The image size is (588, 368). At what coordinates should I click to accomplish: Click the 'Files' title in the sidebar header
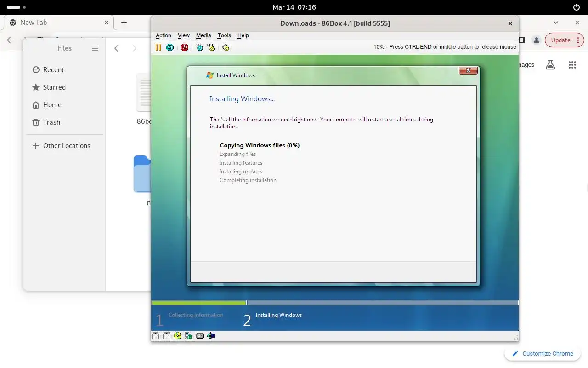(x=64, y=48)
